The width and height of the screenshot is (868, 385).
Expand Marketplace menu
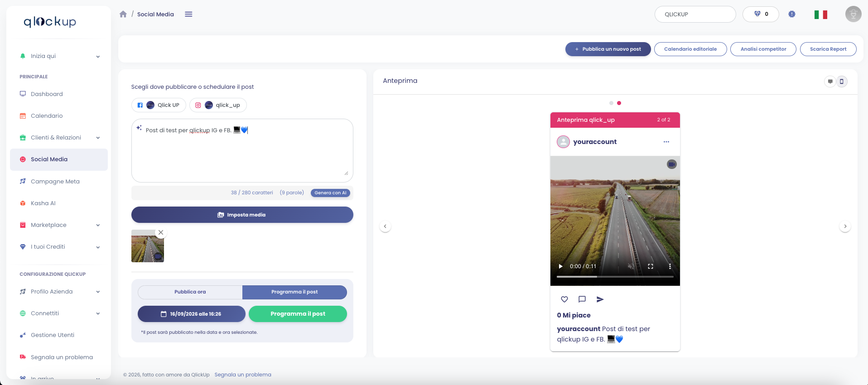click(59, 225)
